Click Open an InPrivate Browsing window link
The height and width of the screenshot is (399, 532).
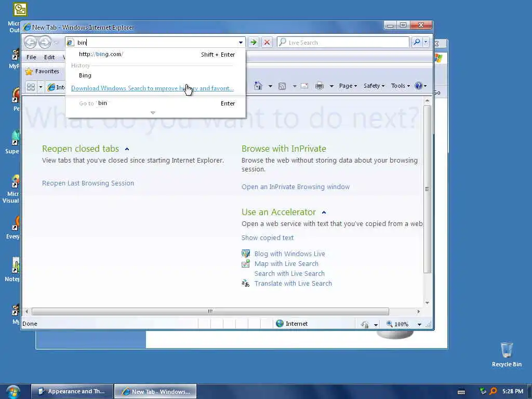[x=296, y=187]
